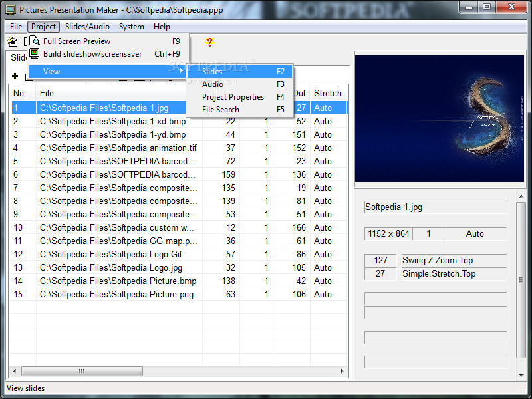Click the list's right scroll arrow
Viewport: 532px width, 399px height.
[342, 371]
